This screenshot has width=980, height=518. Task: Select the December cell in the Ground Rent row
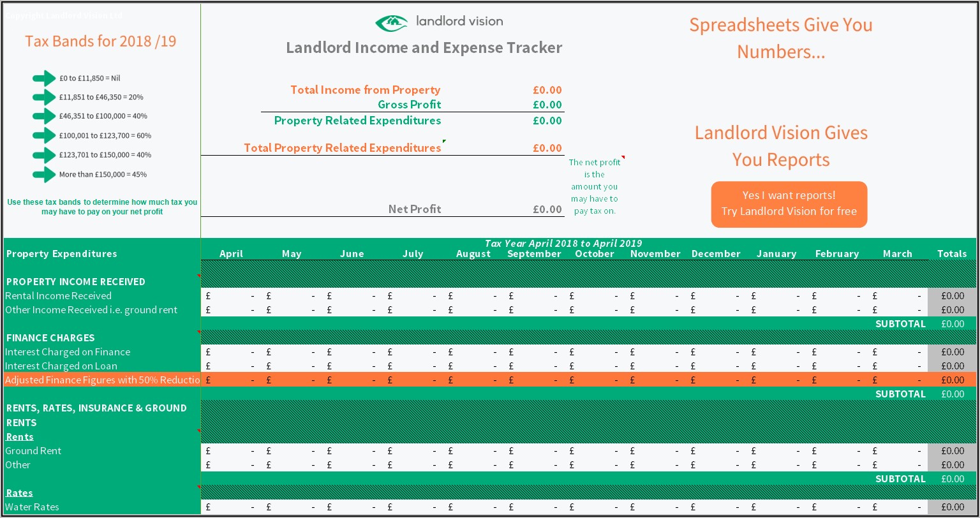click(x=715, y=451)
